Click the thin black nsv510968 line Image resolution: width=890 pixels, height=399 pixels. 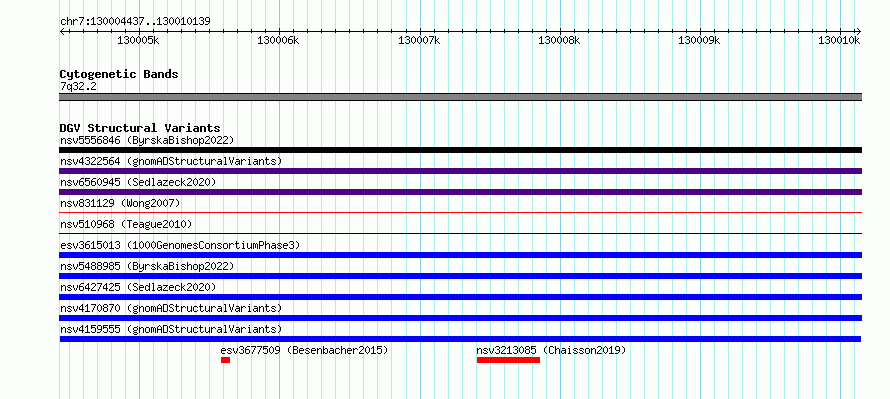460,233
